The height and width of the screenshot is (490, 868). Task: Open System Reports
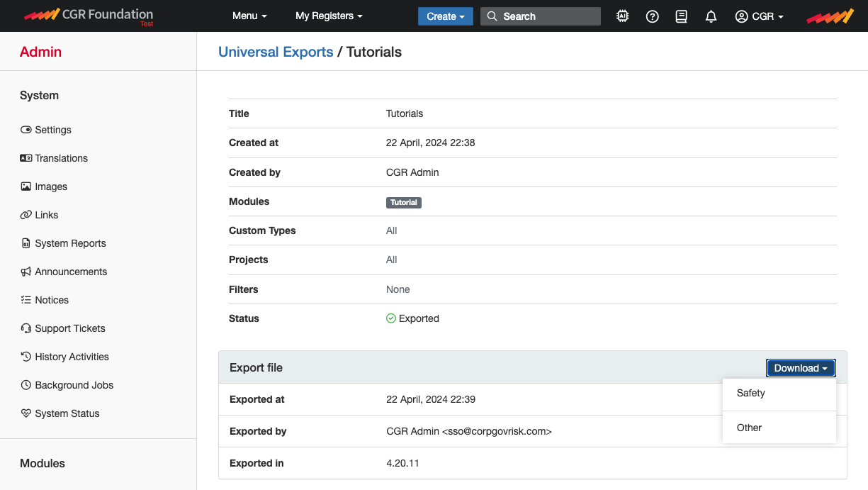coord(70,243)
